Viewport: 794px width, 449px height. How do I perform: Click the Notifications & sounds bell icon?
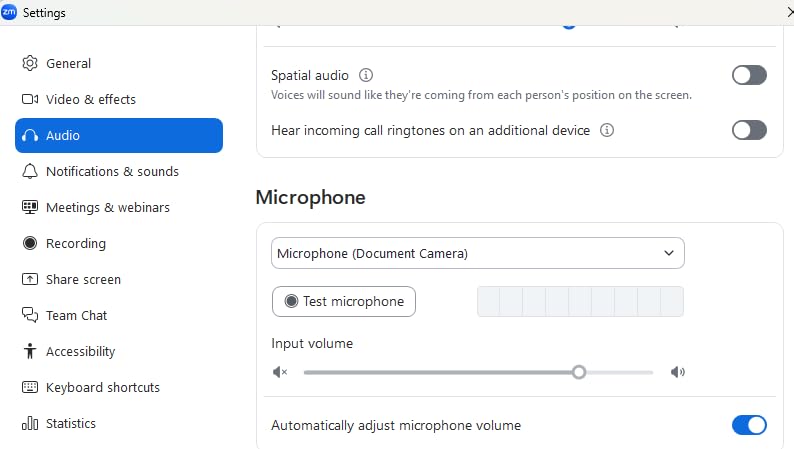pyautogui.click(x=30, y=172)
